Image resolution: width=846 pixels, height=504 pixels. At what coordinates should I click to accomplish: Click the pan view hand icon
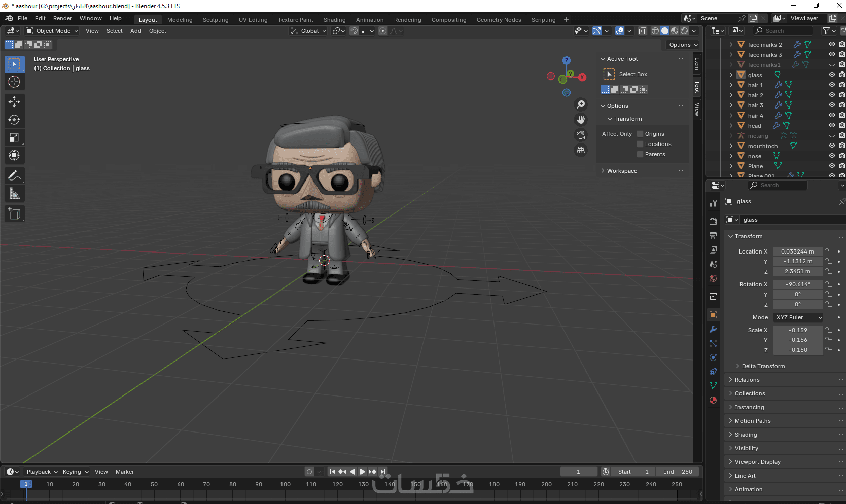tap(581, 120)
